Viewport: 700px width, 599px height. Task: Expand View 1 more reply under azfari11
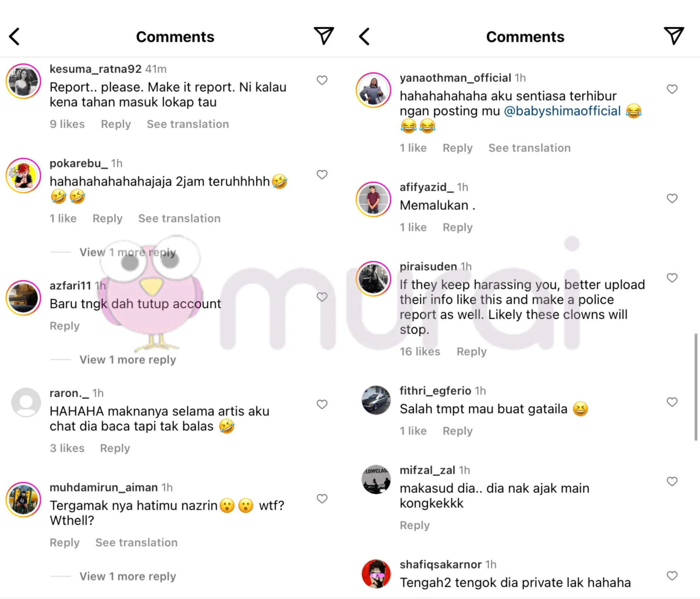click(128, 360)
